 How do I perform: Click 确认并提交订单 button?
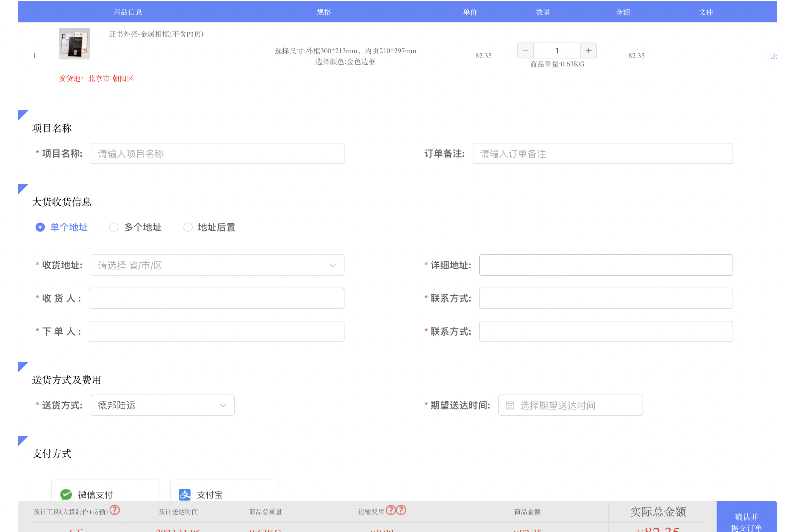point(746,517)
